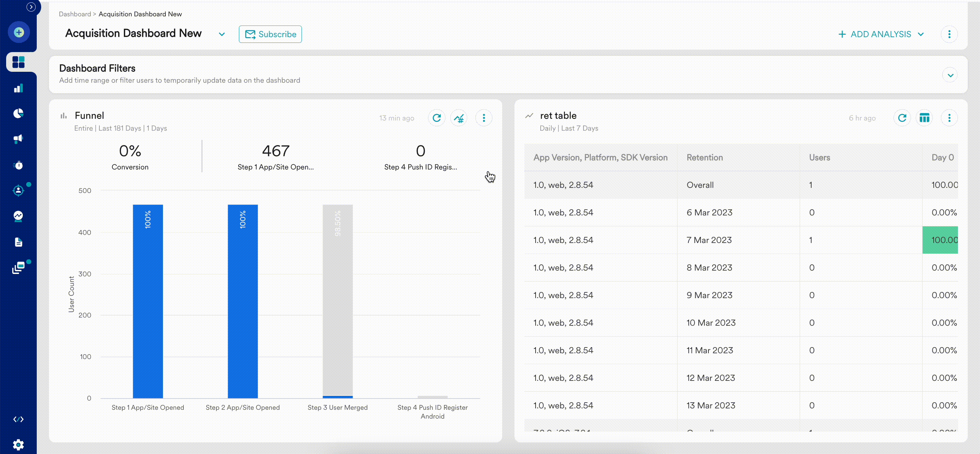This screenshot has width=980, height=454.
Task: Open the megaphone campaigns sidebar icon
Action: [x=18, y=139]
